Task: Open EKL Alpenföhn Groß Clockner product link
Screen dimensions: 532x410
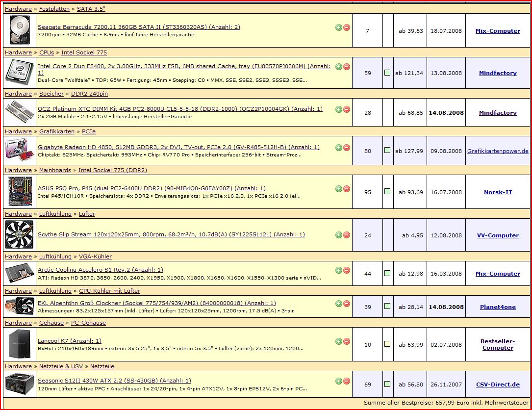Action: 157,303
